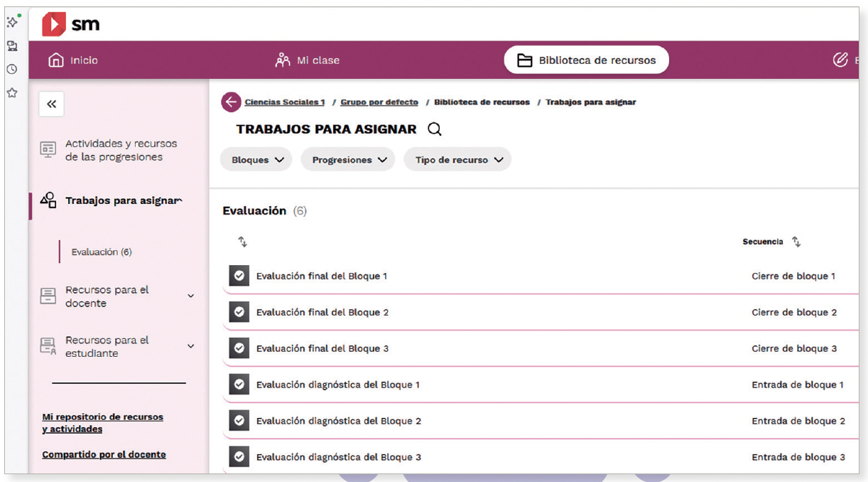The height and width of the screenshot is (482, 868).
Task: Click the check icon for Evaluación diagnóstica del Bloque 2
Action: [239, 421]
